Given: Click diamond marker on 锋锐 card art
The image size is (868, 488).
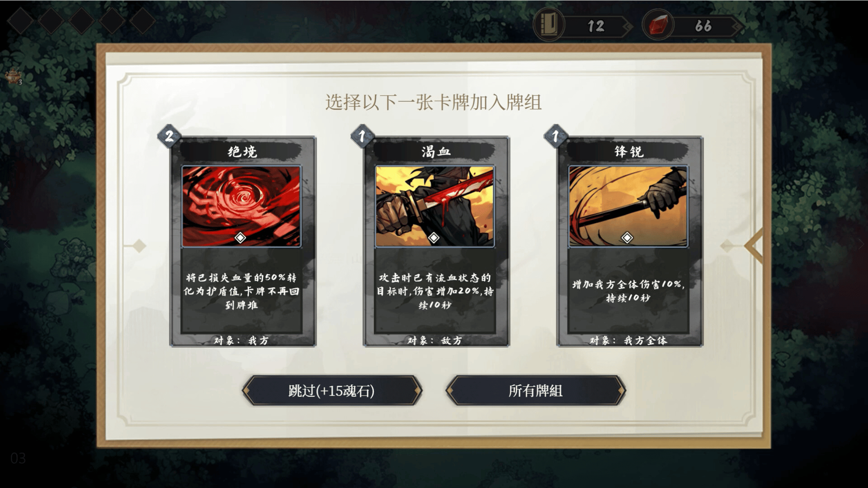Looking at the screenshot, I should [627, 238].
